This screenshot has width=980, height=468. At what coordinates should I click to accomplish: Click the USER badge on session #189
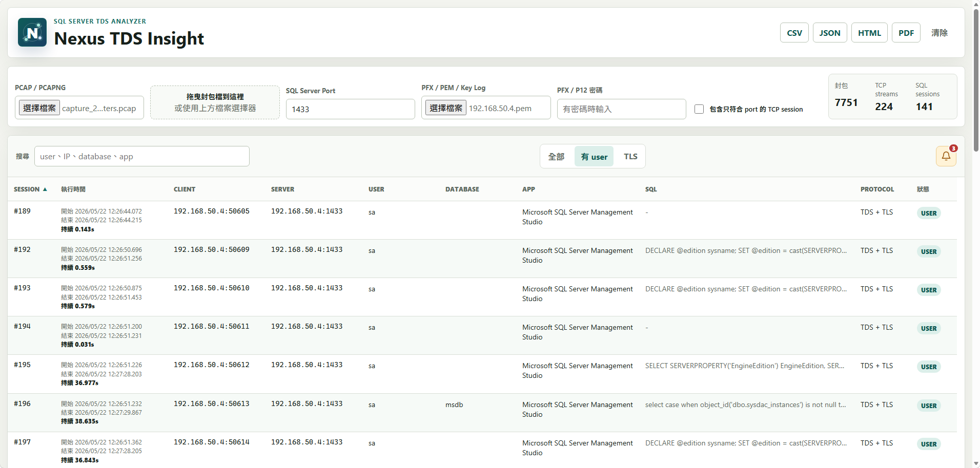click(x=929, y=213)
